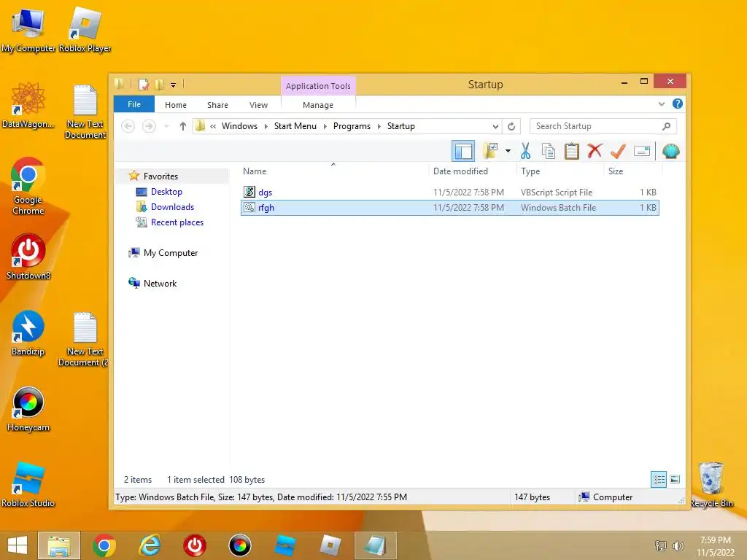The image size is (747, 560).
Task: Click the Google Chrome taskbar icon
Action: 104,545
